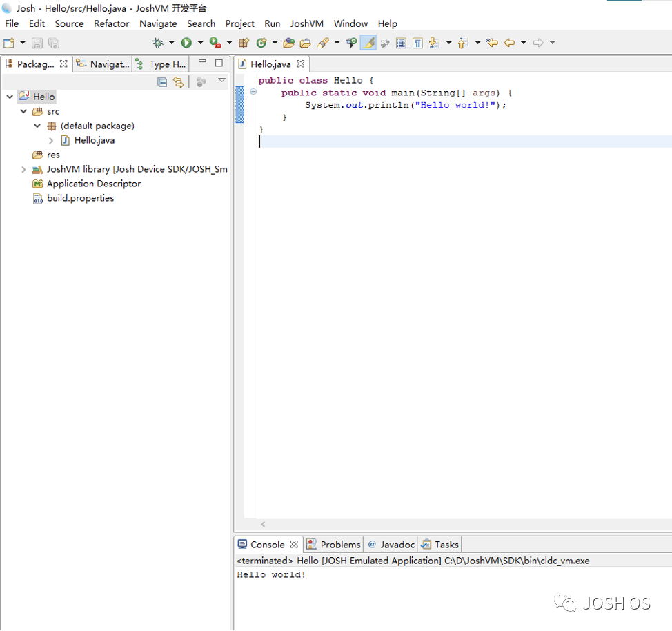The width and height of the screenshot is (672, 631).
Task: Click the New file wizard icon
Action: click(9, 43)
